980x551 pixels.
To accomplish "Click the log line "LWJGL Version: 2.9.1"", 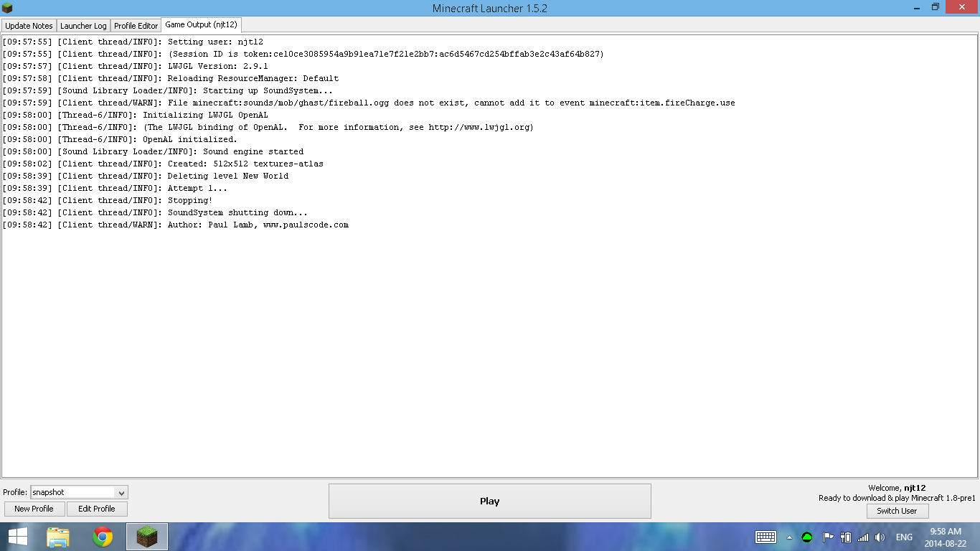I will [135, 66].
